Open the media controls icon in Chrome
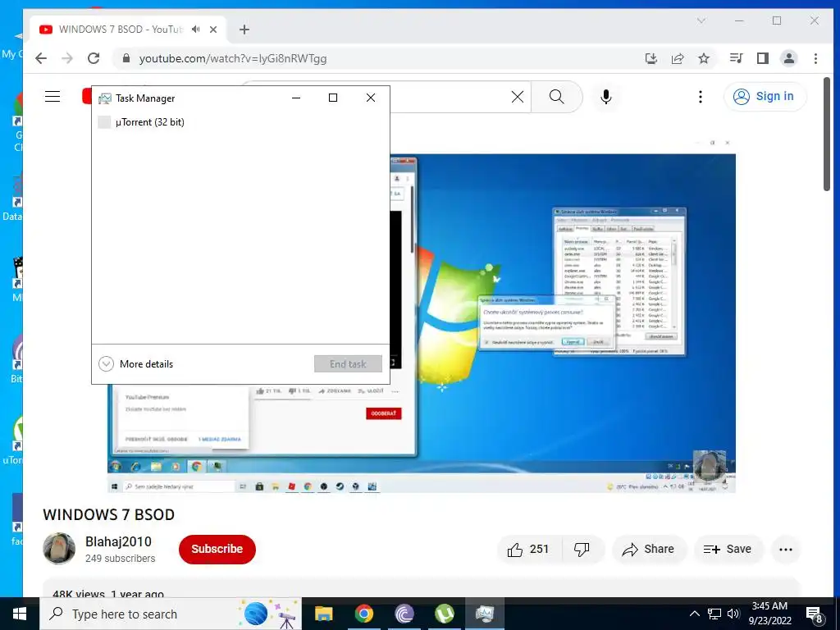Image resolution: width=840 pixels, height=630 pixels. point(737,58)
